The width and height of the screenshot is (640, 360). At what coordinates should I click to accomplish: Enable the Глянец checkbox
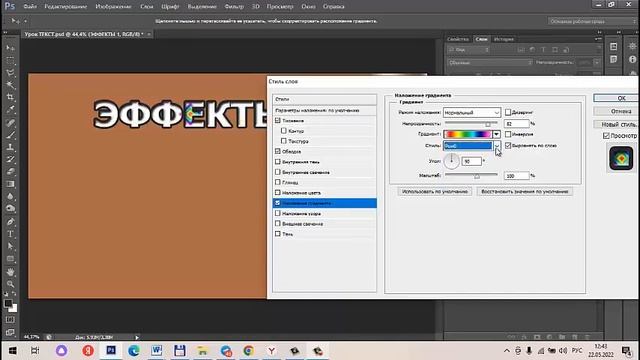tap(278, 182)
